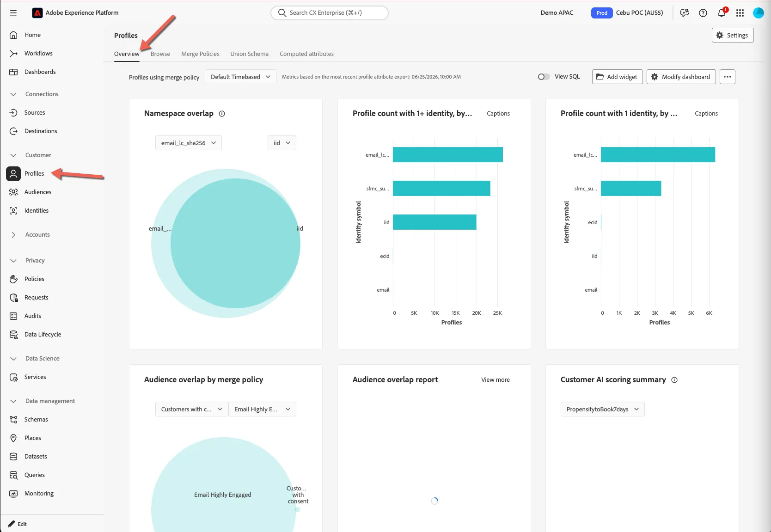Click the Add widget button
771x532 pixels.
coord(617,77)
